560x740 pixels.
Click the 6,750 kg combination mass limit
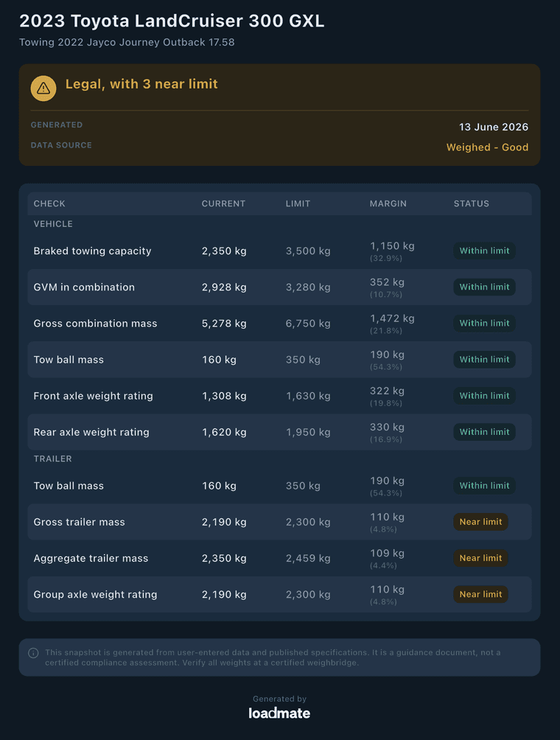[308, 324]
